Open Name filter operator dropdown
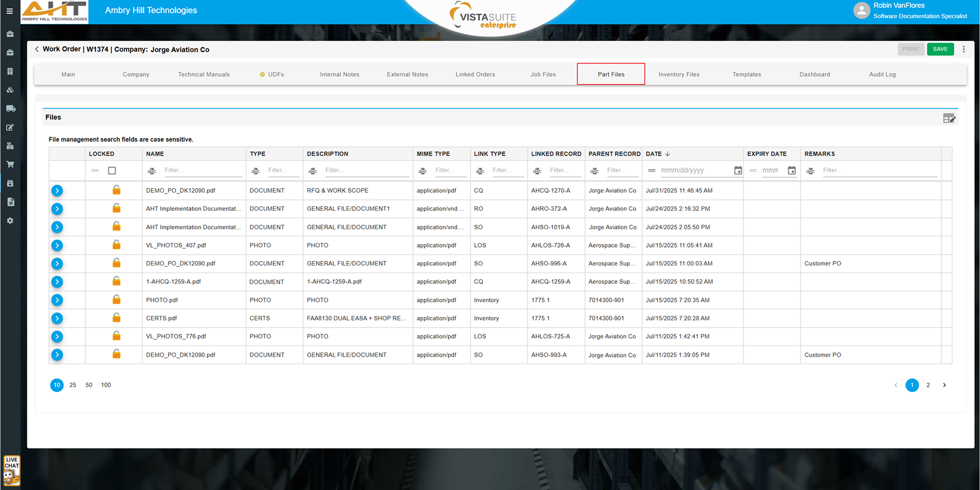980x490 pixels. (x=152, y=171)
